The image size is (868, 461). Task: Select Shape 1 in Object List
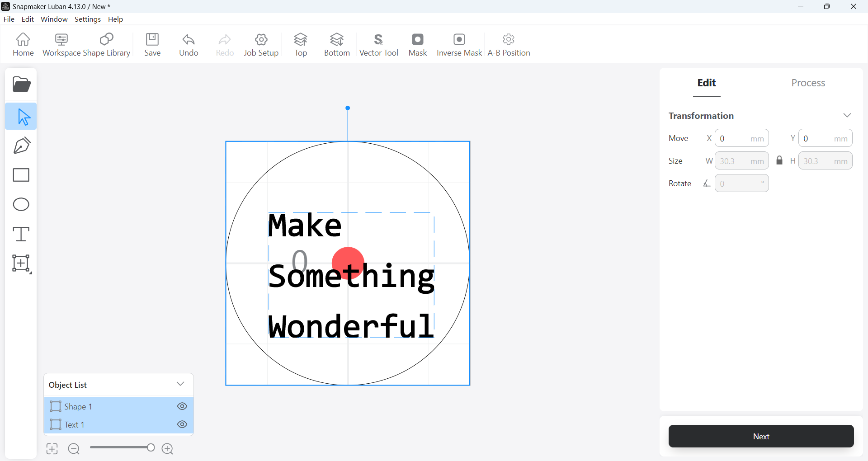click(x=119, y=406)
